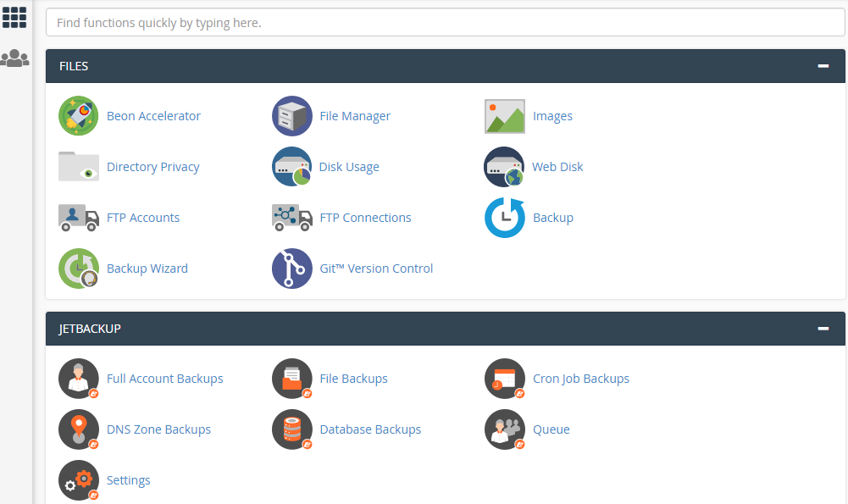Viewport: 848px width, 504px height.
Task: Open the Git Version Control icon
Action: (x=292, y=269)
